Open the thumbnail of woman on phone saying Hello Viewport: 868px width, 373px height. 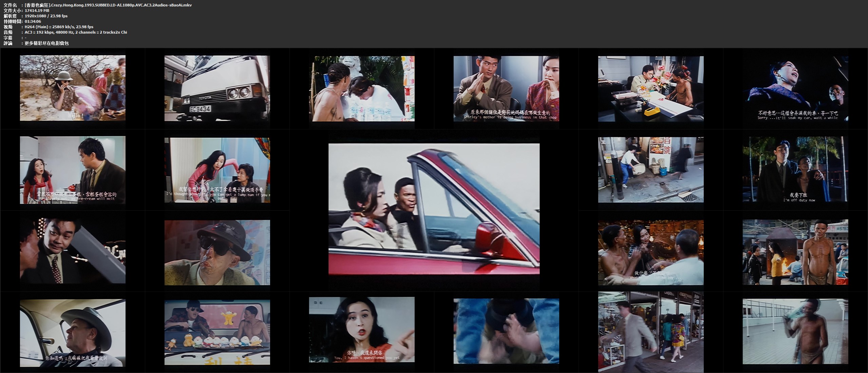click(x=73, y=88)
